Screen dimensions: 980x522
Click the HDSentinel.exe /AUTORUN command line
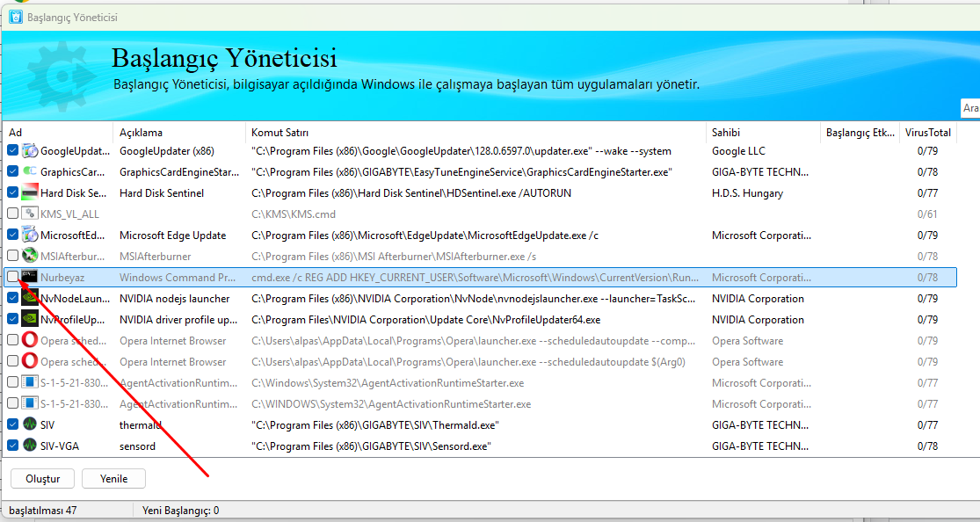pos(411,193)
